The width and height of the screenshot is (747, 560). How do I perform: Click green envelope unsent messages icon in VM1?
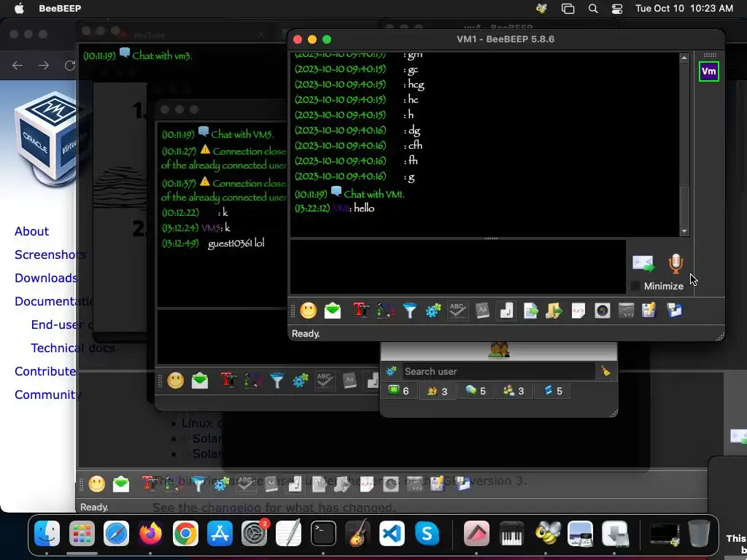tap(333, 311)
